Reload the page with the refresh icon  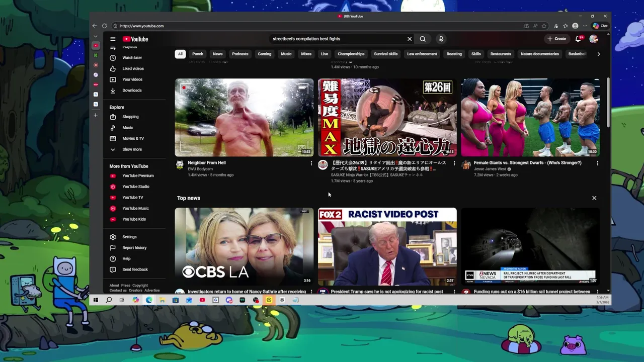click(104, 26)
